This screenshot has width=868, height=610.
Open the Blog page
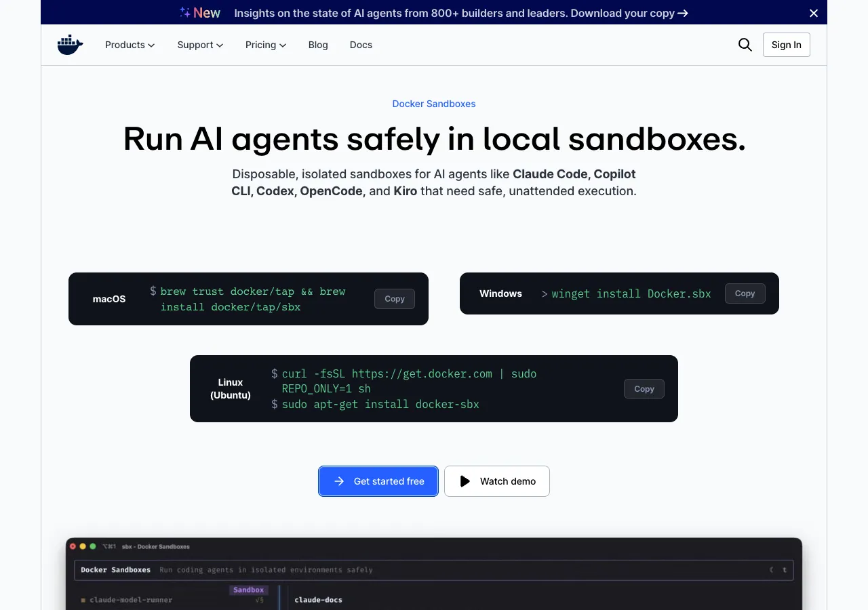point(318,45)
